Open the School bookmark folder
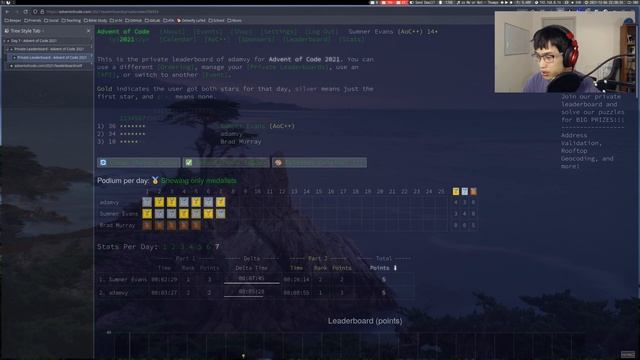Image resolution: width=640 pixels, height=360 pixels. coord(217,20)
